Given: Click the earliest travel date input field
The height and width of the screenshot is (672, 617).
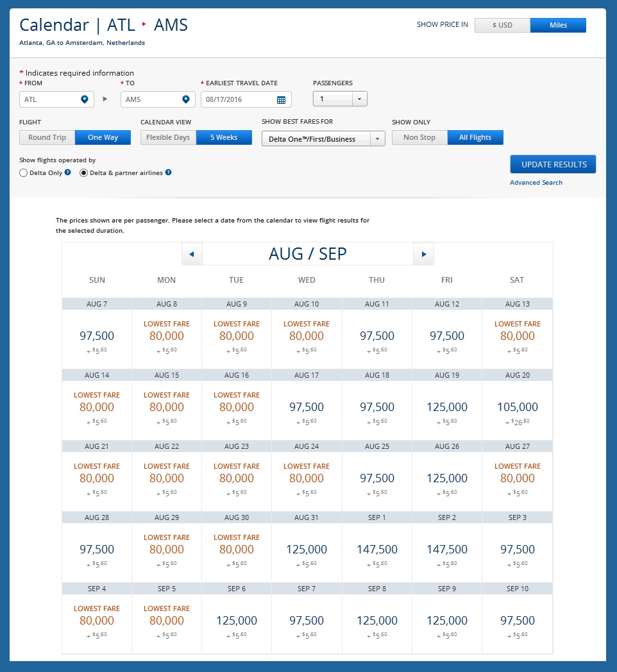Looking at the screenshot, I should pyautogui.click(x=237, y=100).
